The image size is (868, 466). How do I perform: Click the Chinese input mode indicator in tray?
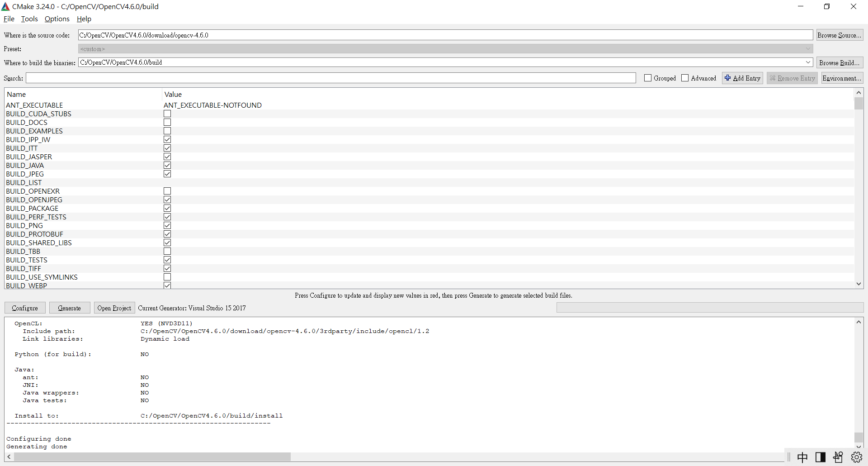[802, 457]
